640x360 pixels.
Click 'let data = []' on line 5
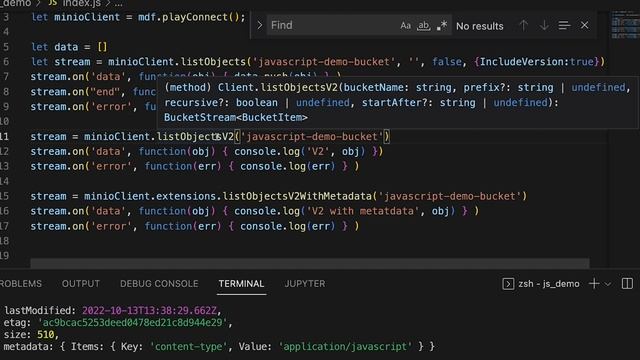[69, 47]
